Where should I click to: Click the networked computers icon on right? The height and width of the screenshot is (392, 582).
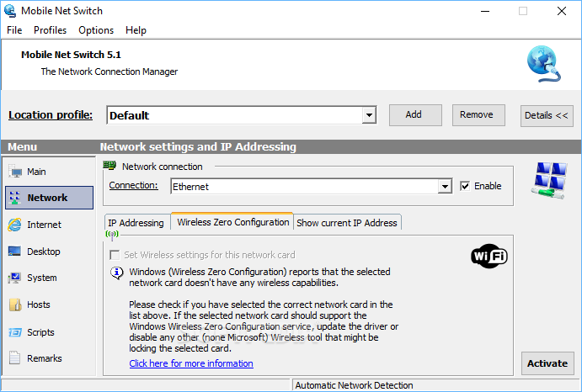pyautogui.click(x=548, y=181)
